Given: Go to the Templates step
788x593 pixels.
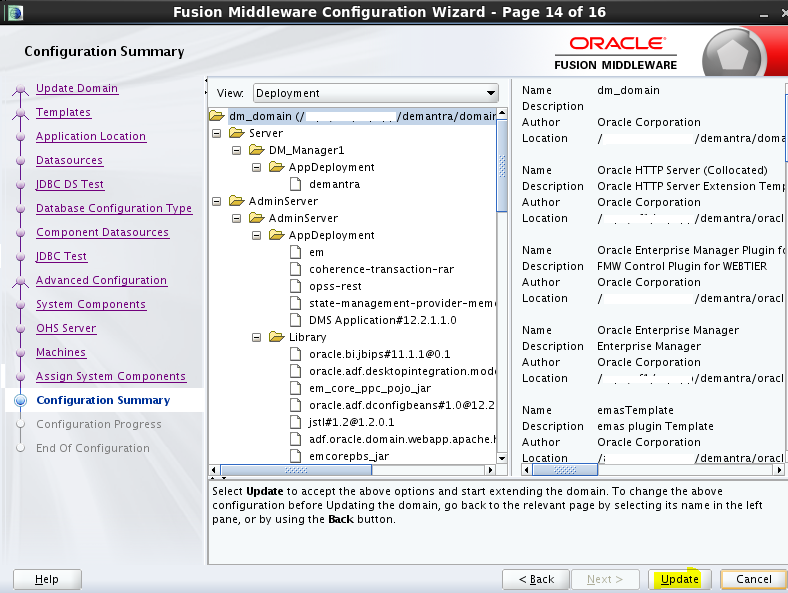Looking at the screenshot, I should coord(63,113).
